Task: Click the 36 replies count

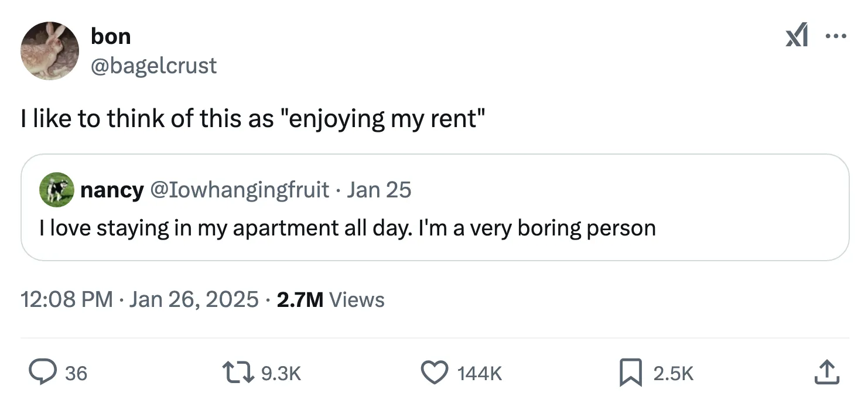Action: [x=76, y=373]
